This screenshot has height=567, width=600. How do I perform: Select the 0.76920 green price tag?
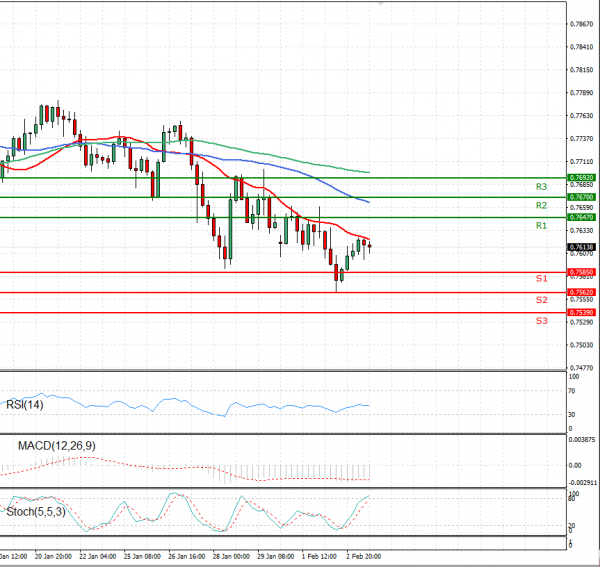(581, 178)
